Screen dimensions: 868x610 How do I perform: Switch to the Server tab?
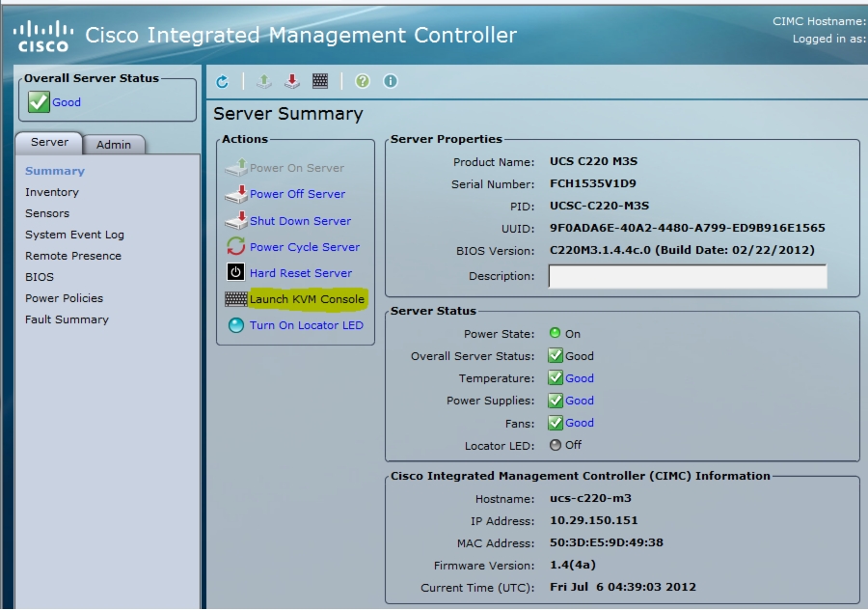pos(49,143)
